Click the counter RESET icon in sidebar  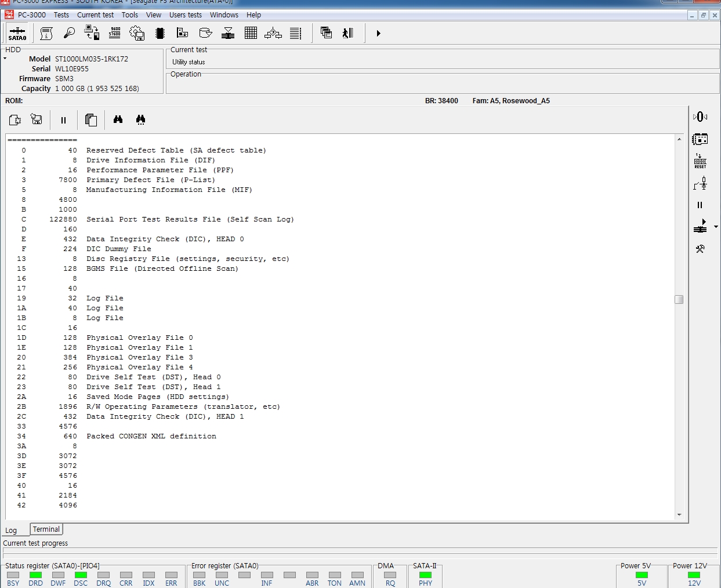(700, 161)
